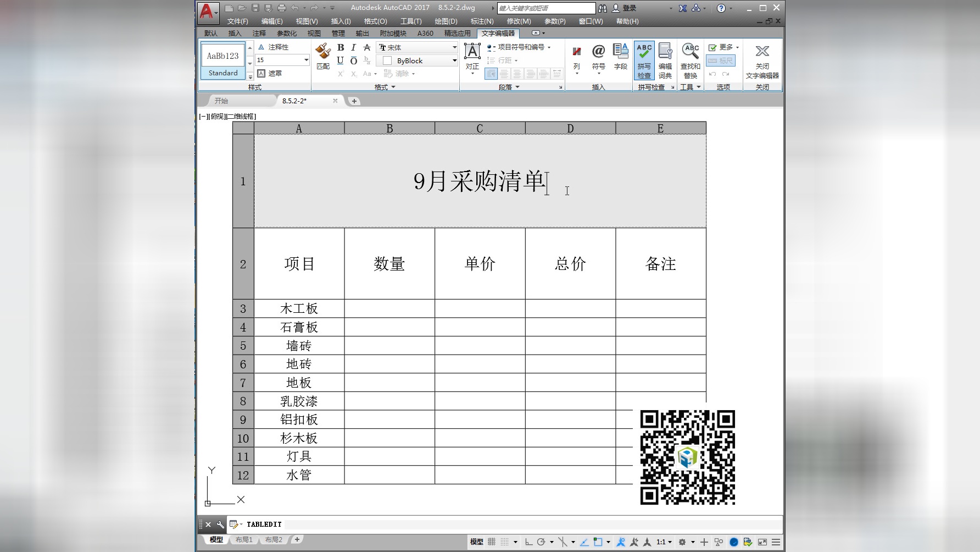Add a new layout tab with plus button
Viewport: 980px width, 552px height.
click(x=297, y=540)
